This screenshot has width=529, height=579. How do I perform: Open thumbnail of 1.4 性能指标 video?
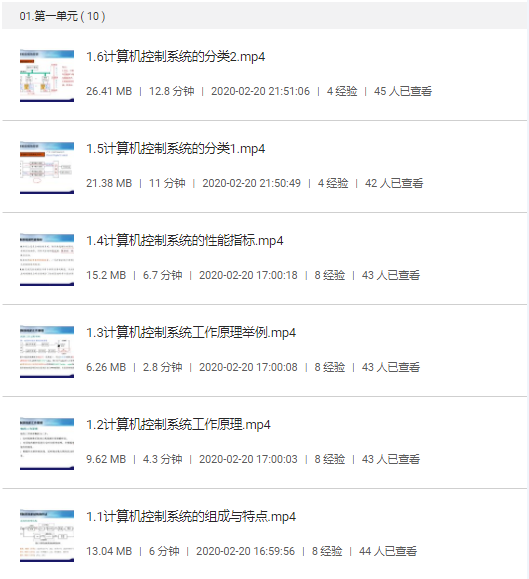pyautogui.click(x=47, y=260)
